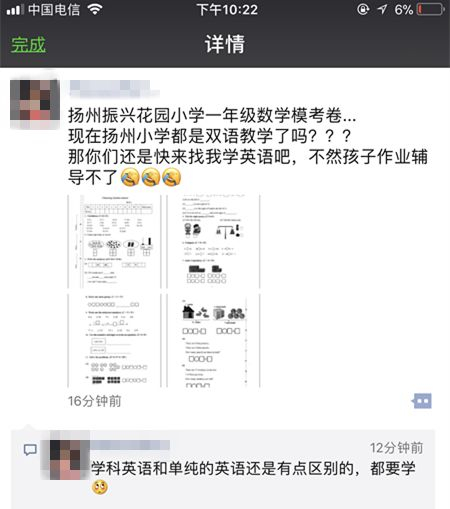Open the poster's blurred username
The width and height of the screenshot is (450, 509).
tap(113, 88)
